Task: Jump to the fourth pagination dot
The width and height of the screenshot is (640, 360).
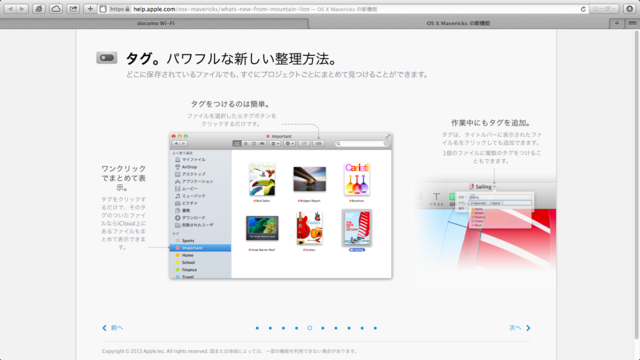Action: 296,328
